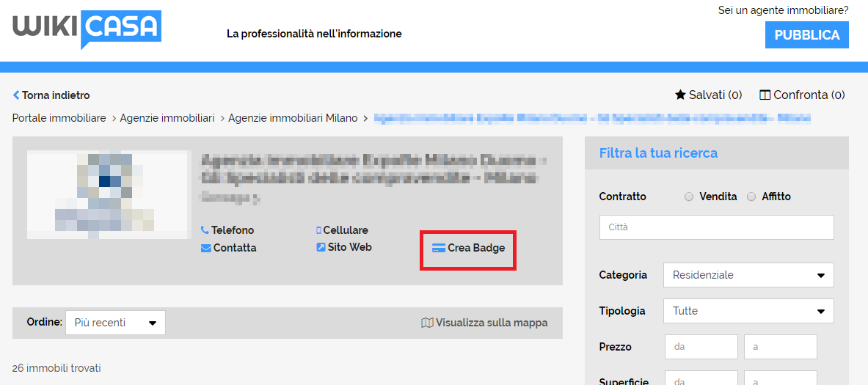The height and width of the screenshot is (385, 868).
Task: Click the map icon beside Visualizza sulla mappa
Action: 427,323
